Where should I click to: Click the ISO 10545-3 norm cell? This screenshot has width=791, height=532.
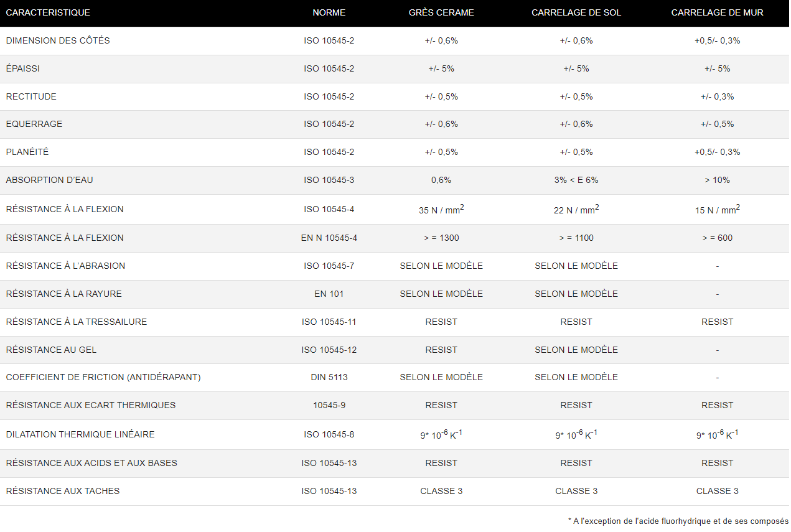pos(329,180)
